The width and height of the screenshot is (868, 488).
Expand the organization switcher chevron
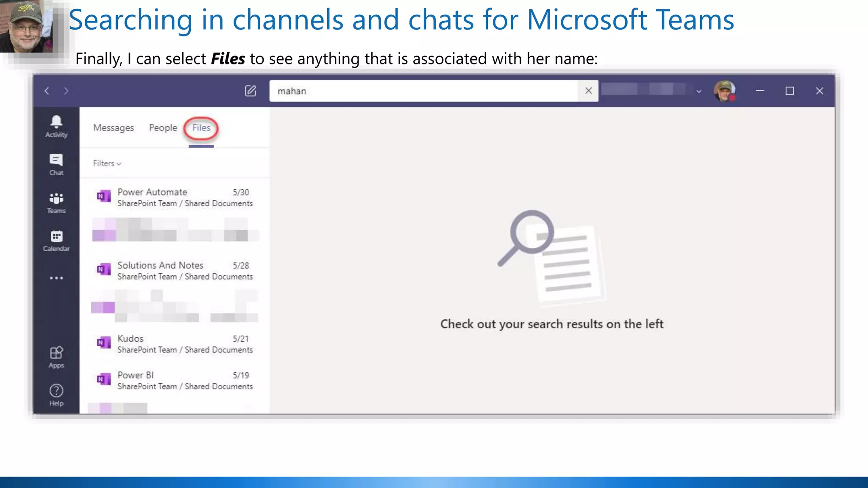click(x=698, y=91)
